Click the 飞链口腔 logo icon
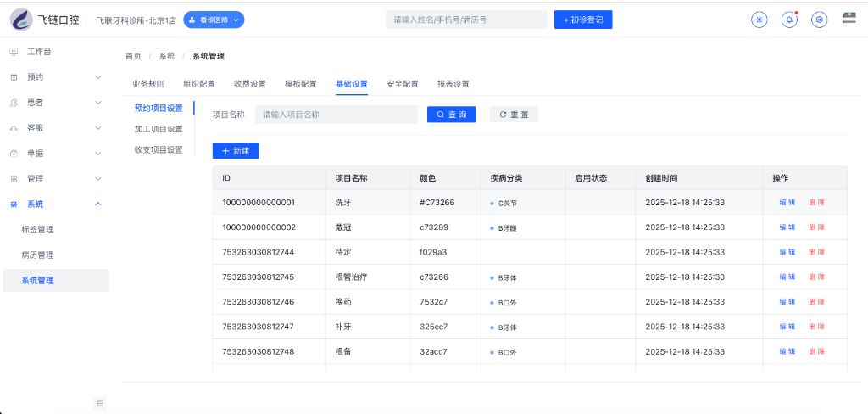This screenshot has width=868, height=414. click(x=21, y=20)
